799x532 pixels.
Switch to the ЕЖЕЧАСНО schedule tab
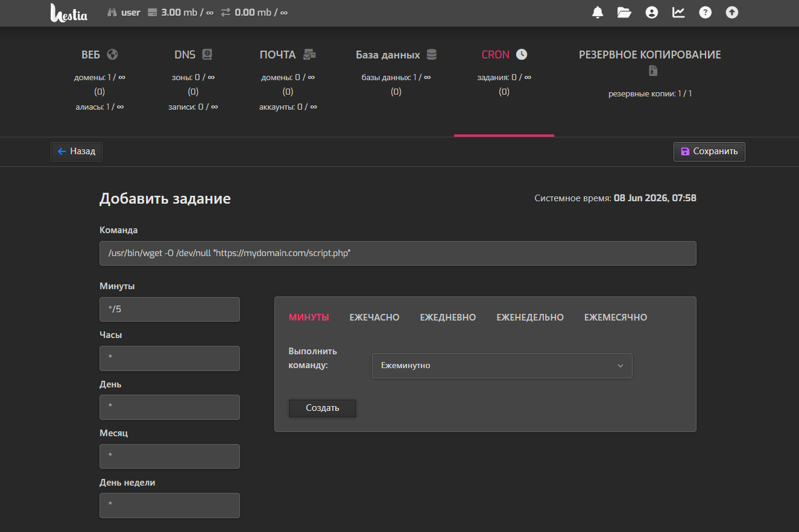(374, 318)
